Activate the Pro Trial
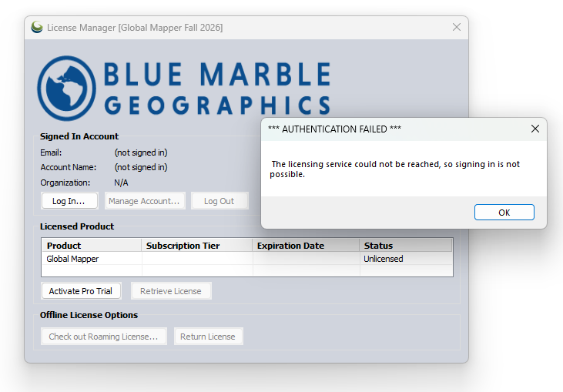 tap(81, 291)
